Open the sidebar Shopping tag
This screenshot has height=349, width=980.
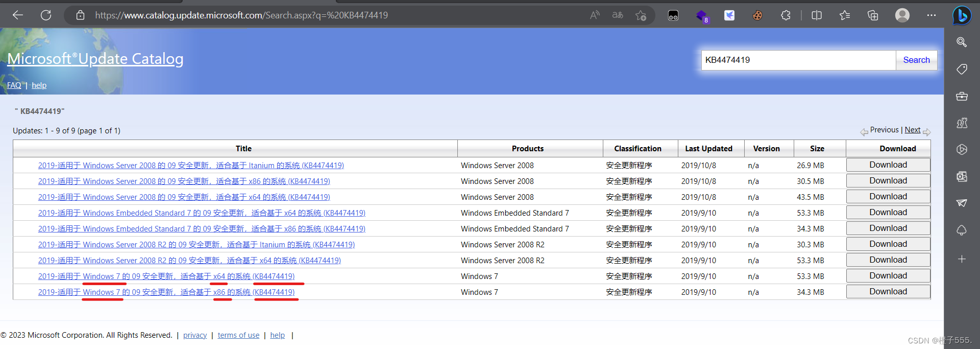point(962,69)
